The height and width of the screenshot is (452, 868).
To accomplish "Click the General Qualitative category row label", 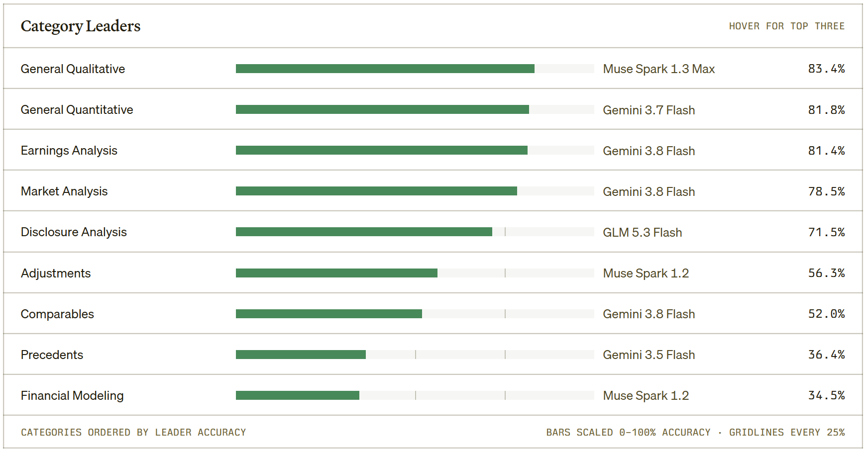I will 73,69.
